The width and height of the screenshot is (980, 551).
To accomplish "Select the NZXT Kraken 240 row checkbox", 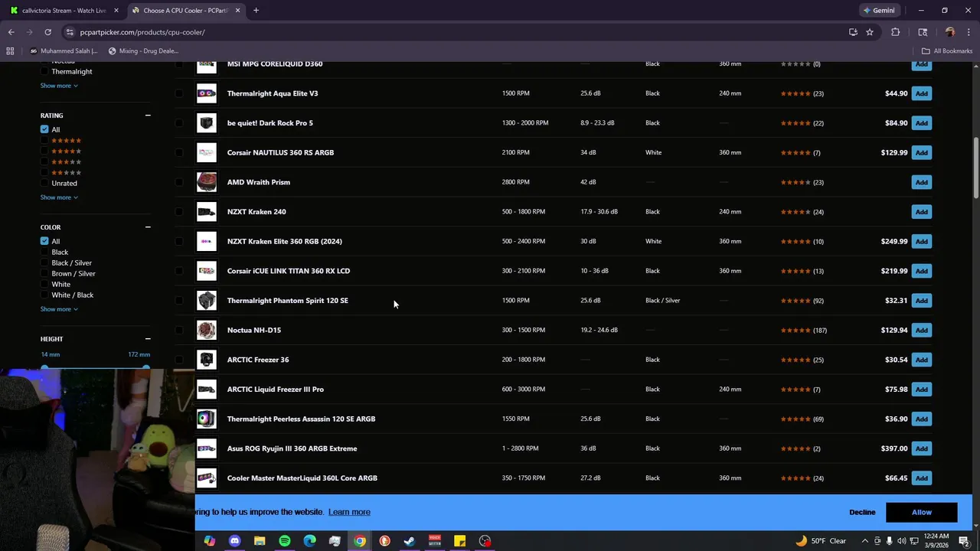I will (x=179, y=212).
